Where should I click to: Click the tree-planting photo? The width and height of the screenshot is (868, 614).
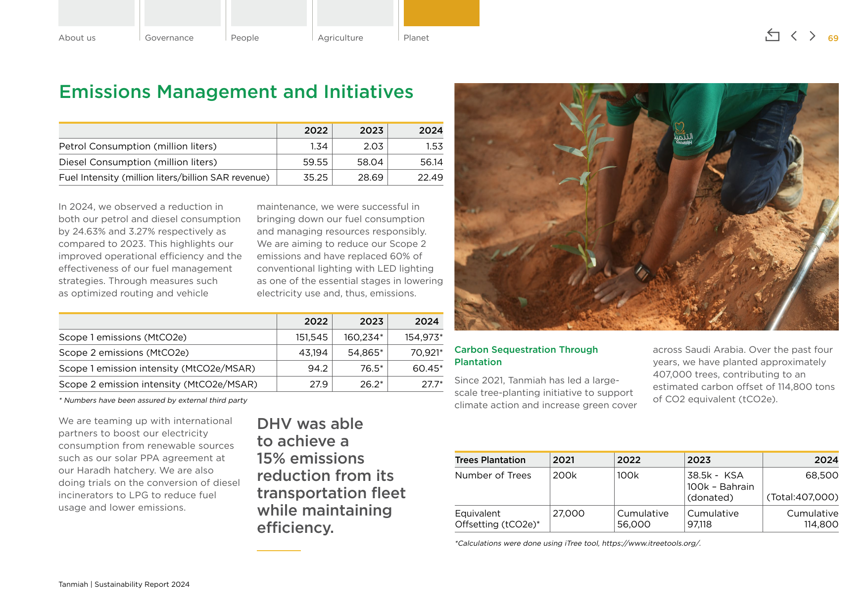(646, 206)
